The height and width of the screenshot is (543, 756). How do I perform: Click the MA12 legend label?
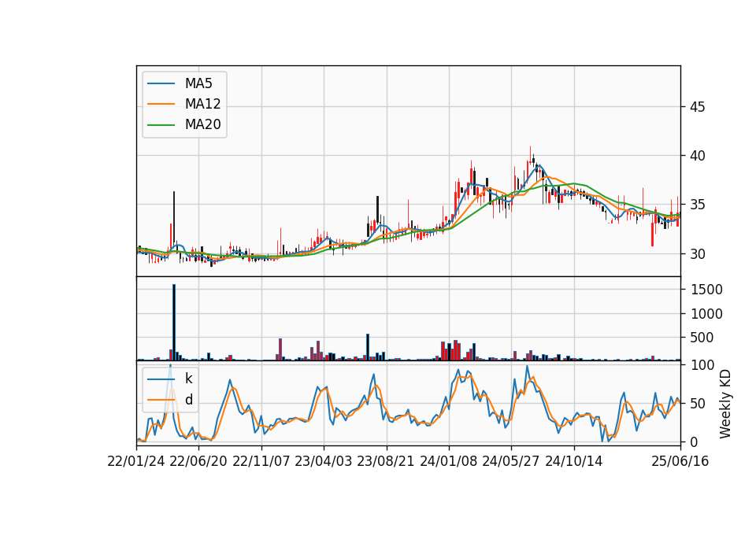click(202, 104)
